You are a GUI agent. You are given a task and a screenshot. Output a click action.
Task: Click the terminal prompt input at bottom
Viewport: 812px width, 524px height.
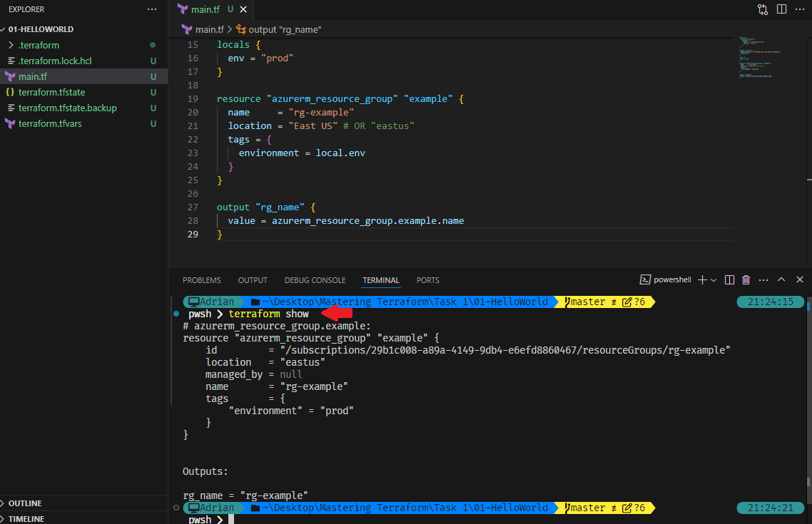point(231,519)
